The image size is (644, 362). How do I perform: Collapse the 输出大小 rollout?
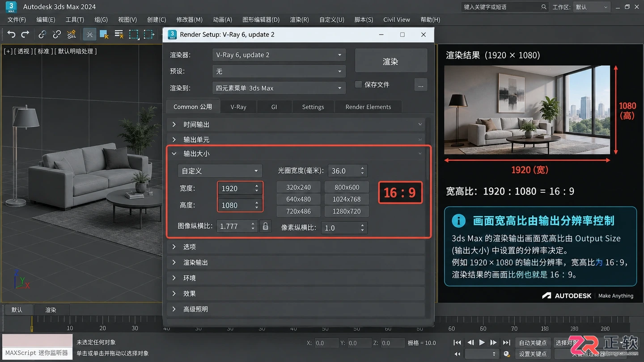296,154
